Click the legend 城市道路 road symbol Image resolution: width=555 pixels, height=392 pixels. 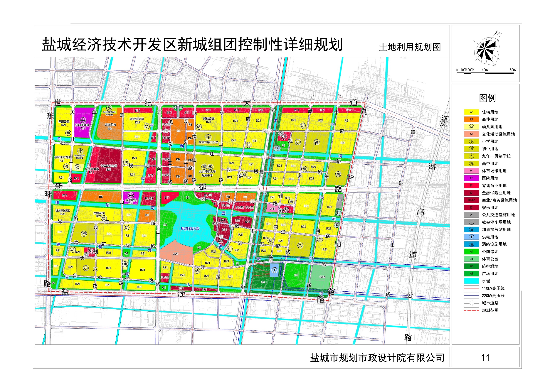(471, 303)
